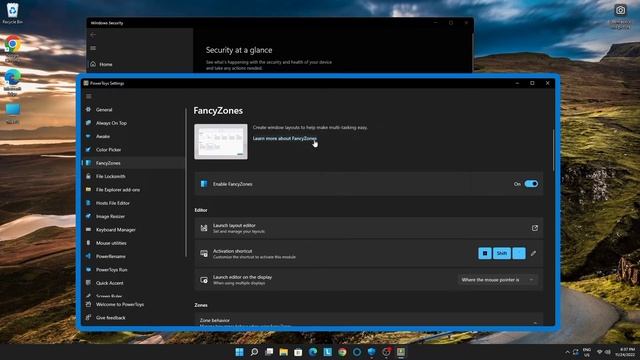Show hidden system tray icons
The width and height of the screenshot is (640, 360).
[x=567, y=352]
